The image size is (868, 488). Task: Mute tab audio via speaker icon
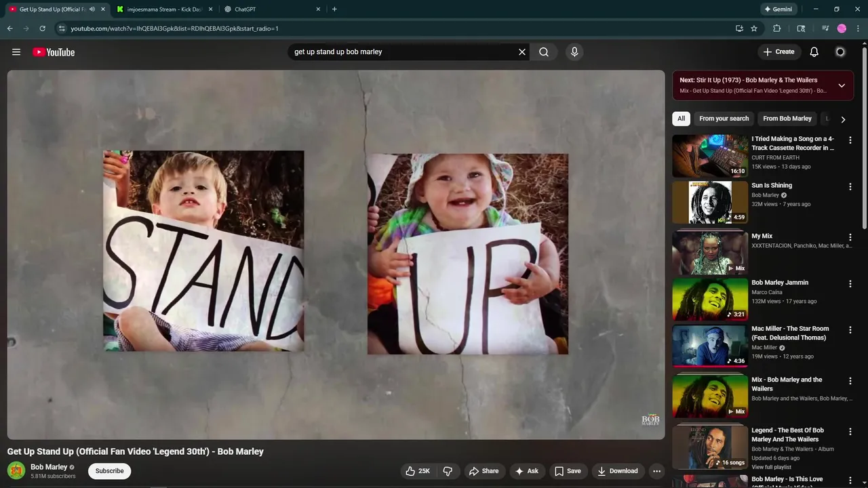(x=92, y=9)
